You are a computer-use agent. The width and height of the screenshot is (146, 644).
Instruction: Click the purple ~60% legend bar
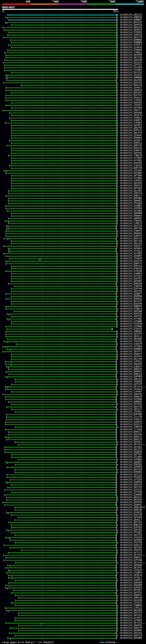[x=73, y=4]
